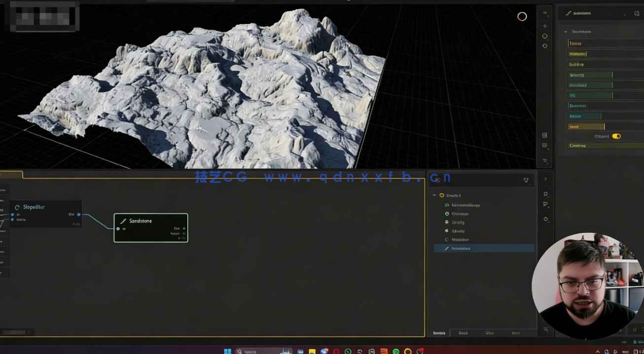Toggle the yellow switch in the properties panel
Viewport: 644px width, 354px height.
click(616, 136)
